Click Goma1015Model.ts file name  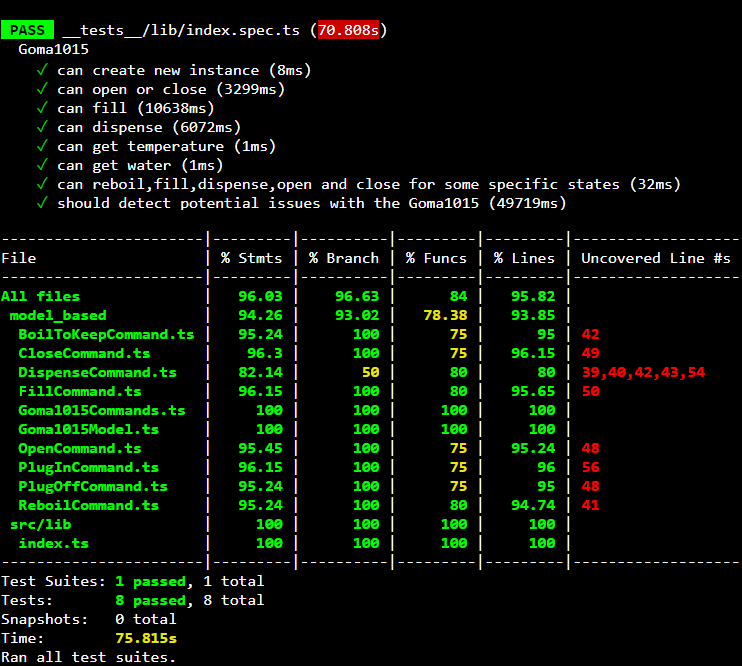tap(88, 429)
